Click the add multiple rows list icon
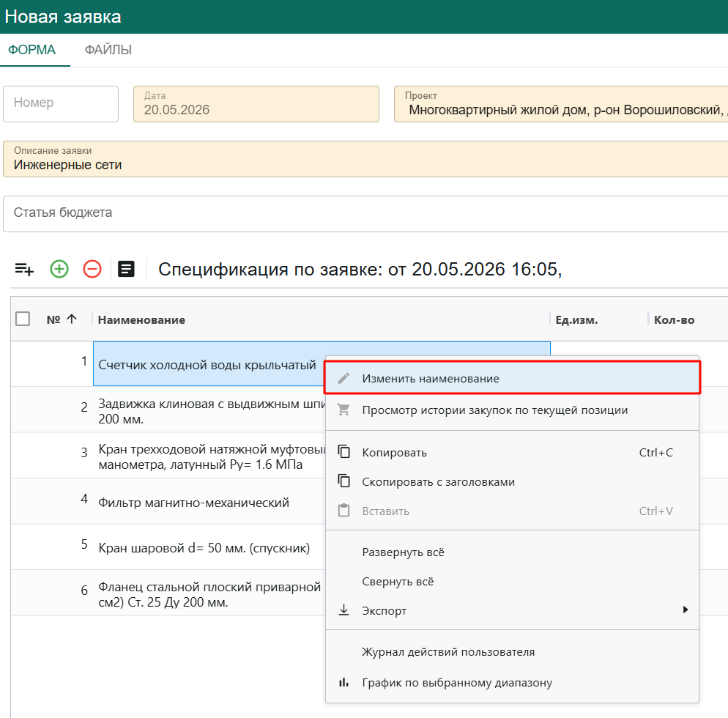728x718 pixels. [x=24, y=269]
